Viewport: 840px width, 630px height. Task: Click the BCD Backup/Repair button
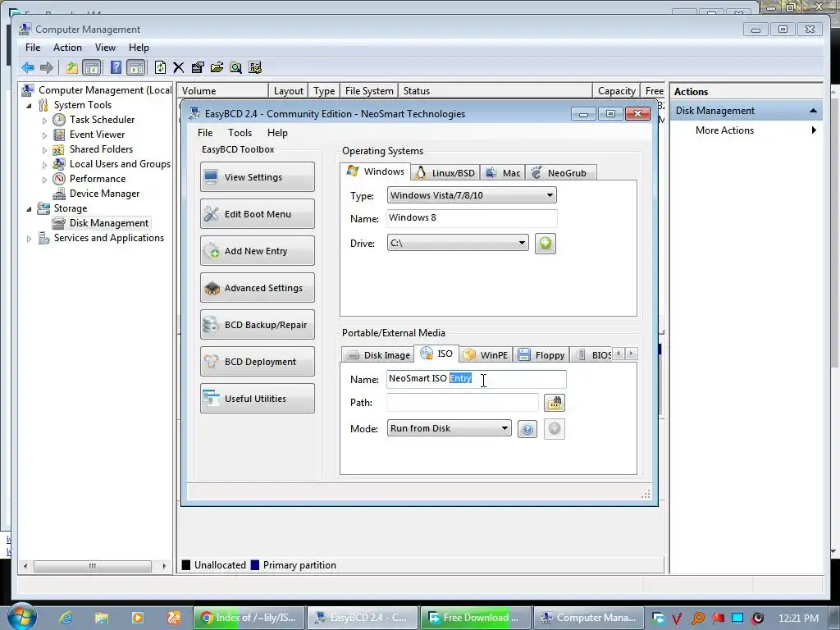pyautogui.click(x=257, y=325)
